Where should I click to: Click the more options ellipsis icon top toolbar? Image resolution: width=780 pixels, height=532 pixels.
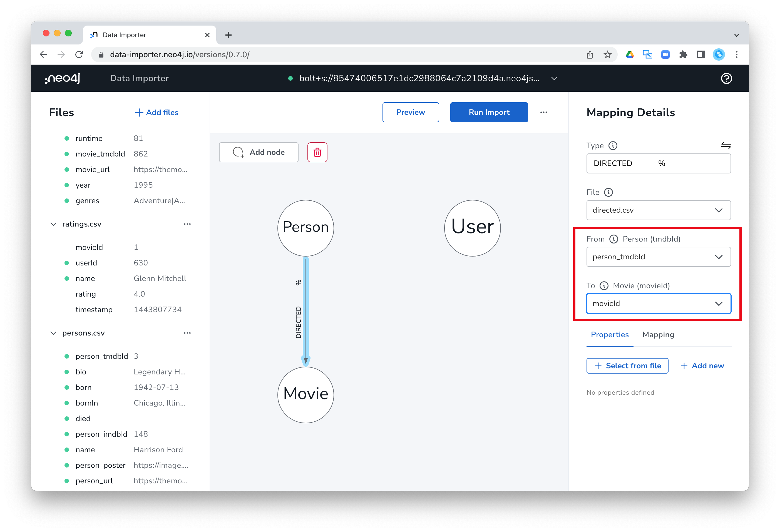click(544, 113)
